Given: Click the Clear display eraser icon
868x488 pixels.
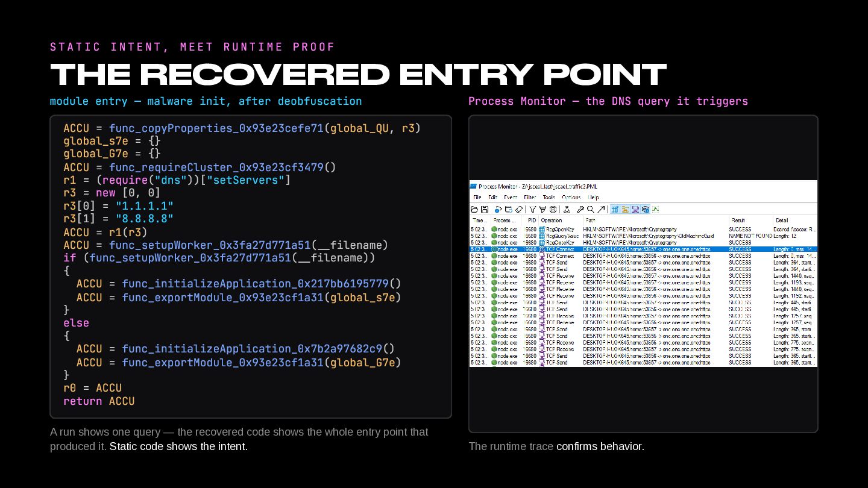Looking at the screenshot, I should 518,209.
